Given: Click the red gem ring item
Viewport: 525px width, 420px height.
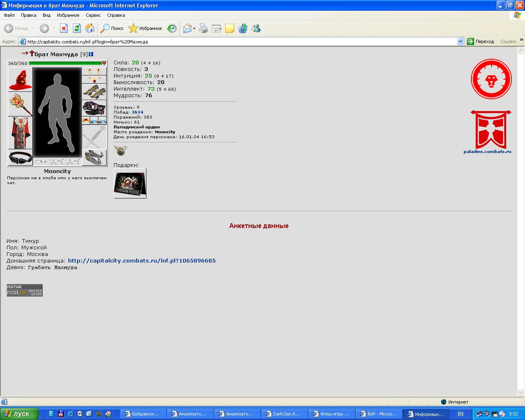Looking at the screenshot, I should tap(86, 121).
